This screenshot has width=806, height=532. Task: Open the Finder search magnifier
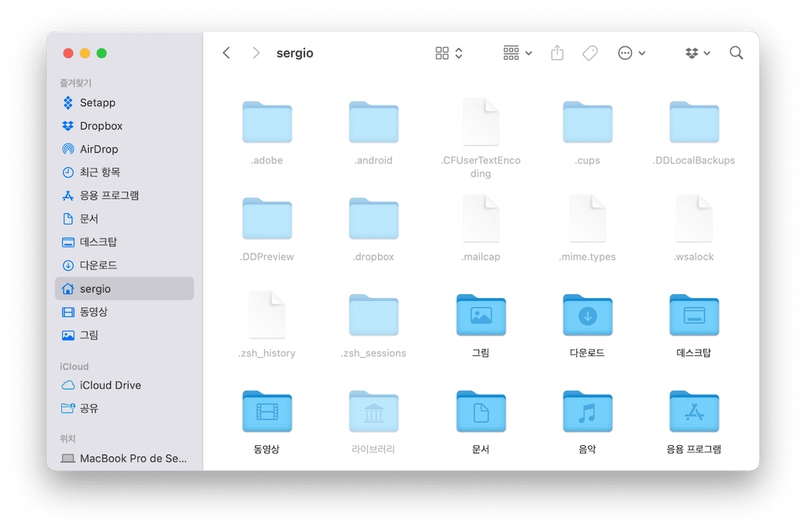(x=736, y=53)
